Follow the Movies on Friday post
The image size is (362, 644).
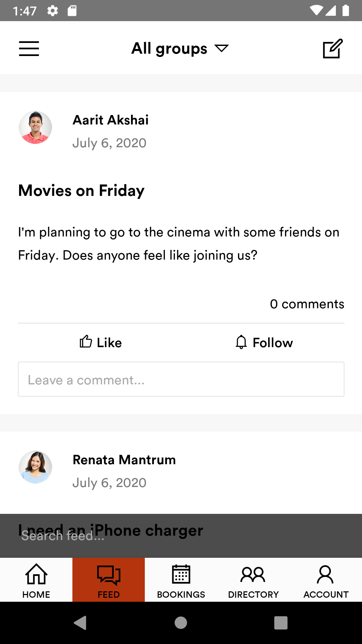point(264,342)
